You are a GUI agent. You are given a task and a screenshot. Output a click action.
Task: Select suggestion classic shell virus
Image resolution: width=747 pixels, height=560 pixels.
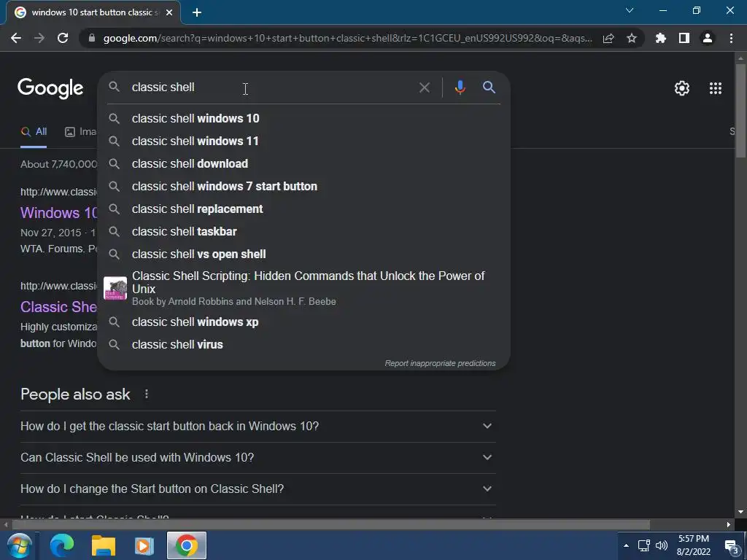point(303,344)
